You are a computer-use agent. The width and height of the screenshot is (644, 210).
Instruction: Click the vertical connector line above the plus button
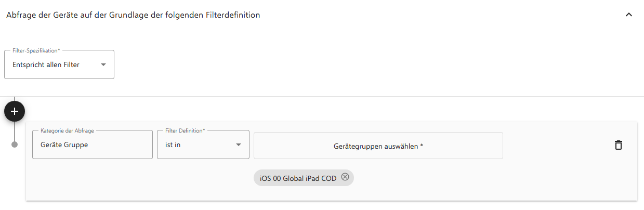[15, 99]
